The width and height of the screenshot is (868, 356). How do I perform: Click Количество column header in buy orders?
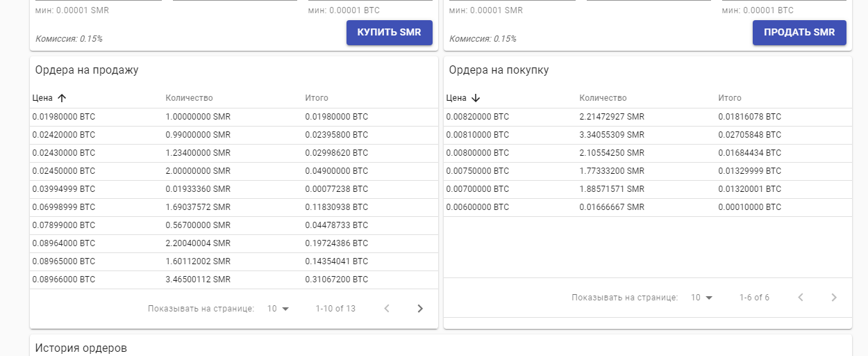[x=603, y=98]
